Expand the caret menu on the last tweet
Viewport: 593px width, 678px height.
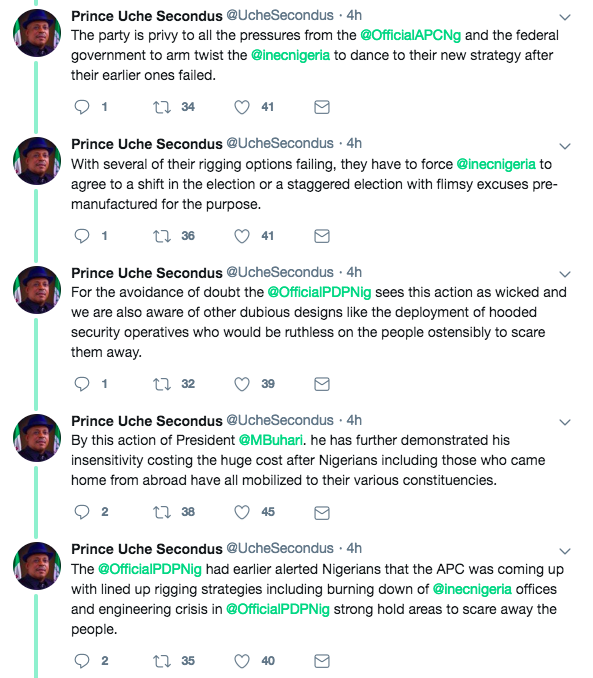pos(565,551)
